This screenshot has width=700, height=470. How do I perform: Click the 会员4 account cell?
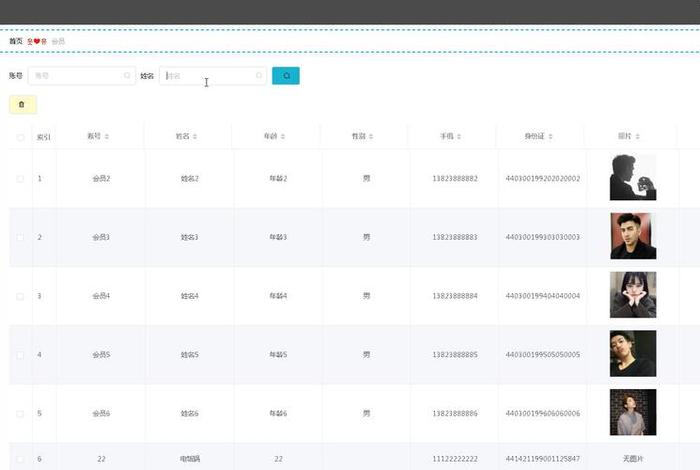tap(101, 296)
